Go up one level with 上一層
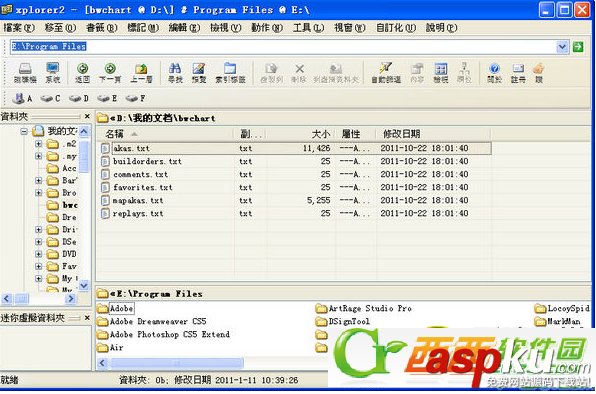 pos(141,73)
